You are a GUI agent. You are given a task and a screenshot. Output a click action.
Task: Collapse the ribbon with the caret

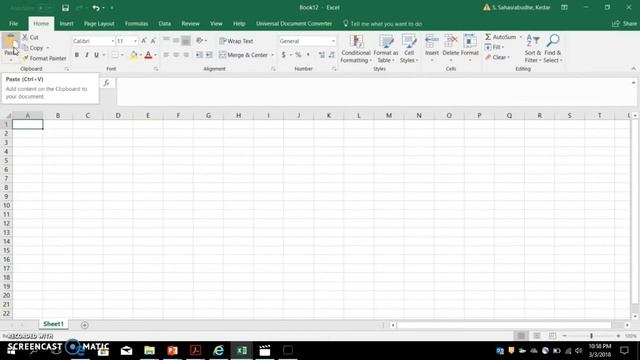[633, 69]
